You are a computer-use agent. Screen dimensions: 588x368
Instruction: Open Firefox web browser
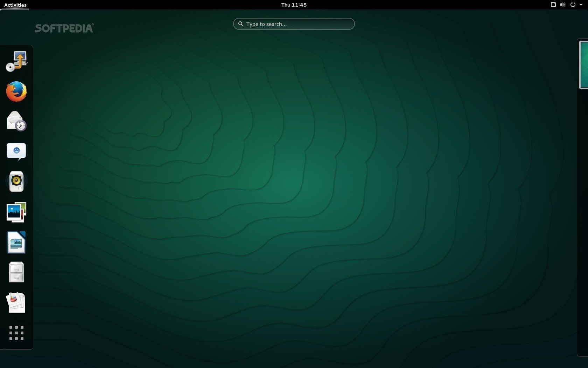coord(16,91)
